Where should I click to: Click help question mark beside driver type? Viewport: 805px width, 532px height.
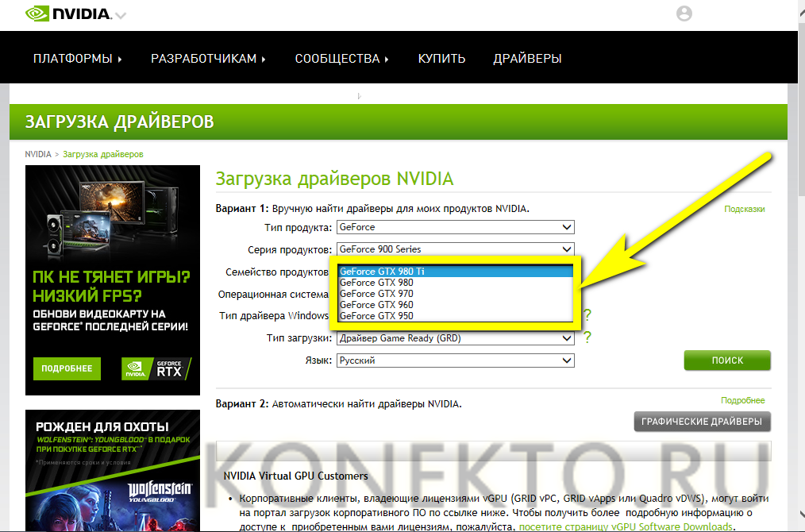[587, 315]
